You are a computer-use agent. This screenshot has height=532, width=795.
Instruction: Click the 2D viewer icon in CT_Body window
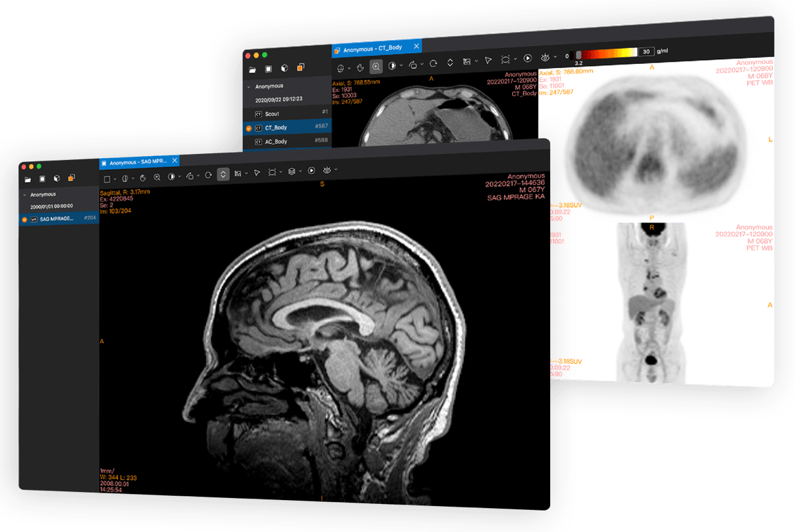click(269, 69)
